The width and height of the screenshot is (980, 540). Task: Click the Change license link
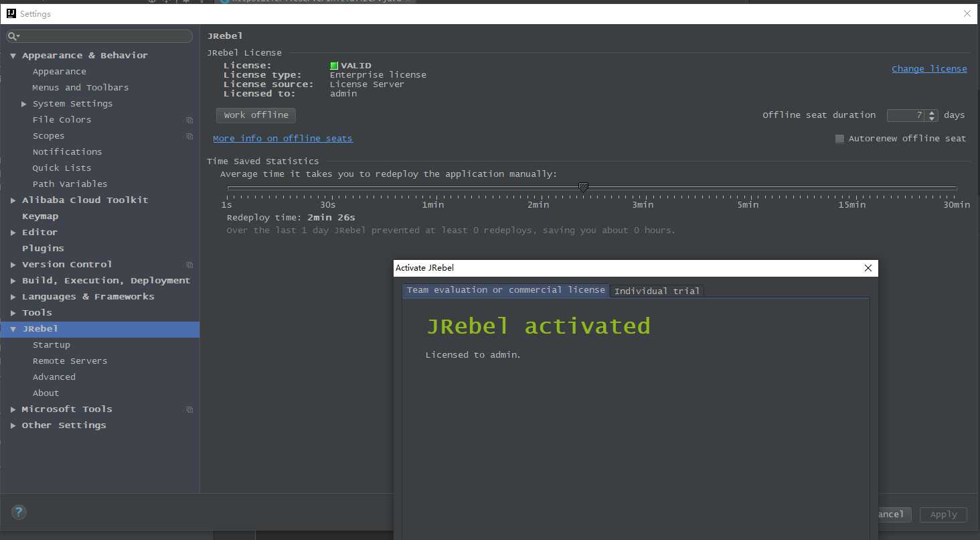(929, 69)
